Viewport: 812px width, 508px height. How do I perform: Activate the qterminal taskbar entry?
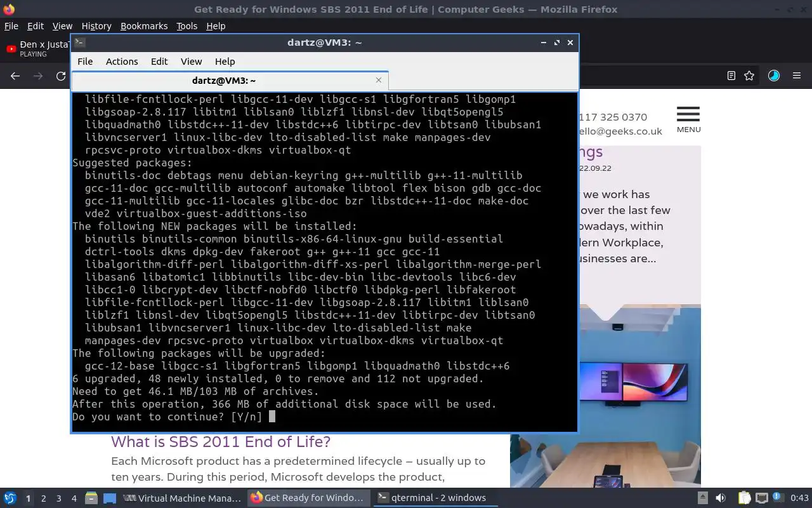436,498
